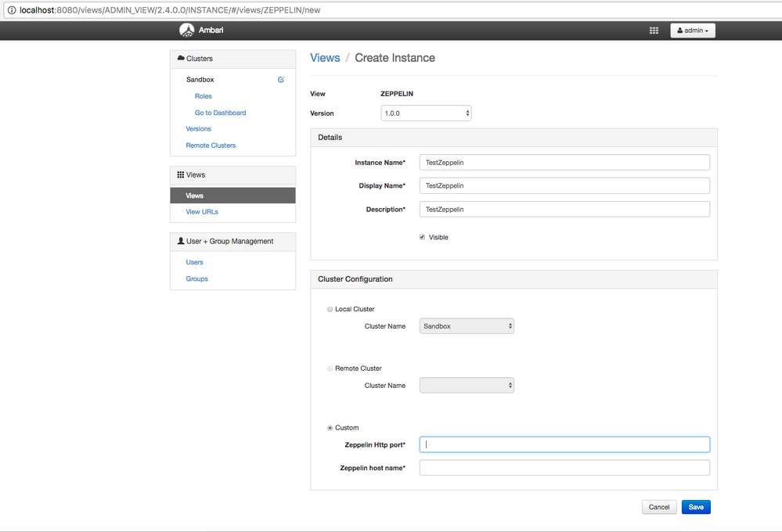Image resolution: width=782 pixels, height=532 pixels.
Task: Open the views grid icon in header
Action: (654, 31)
